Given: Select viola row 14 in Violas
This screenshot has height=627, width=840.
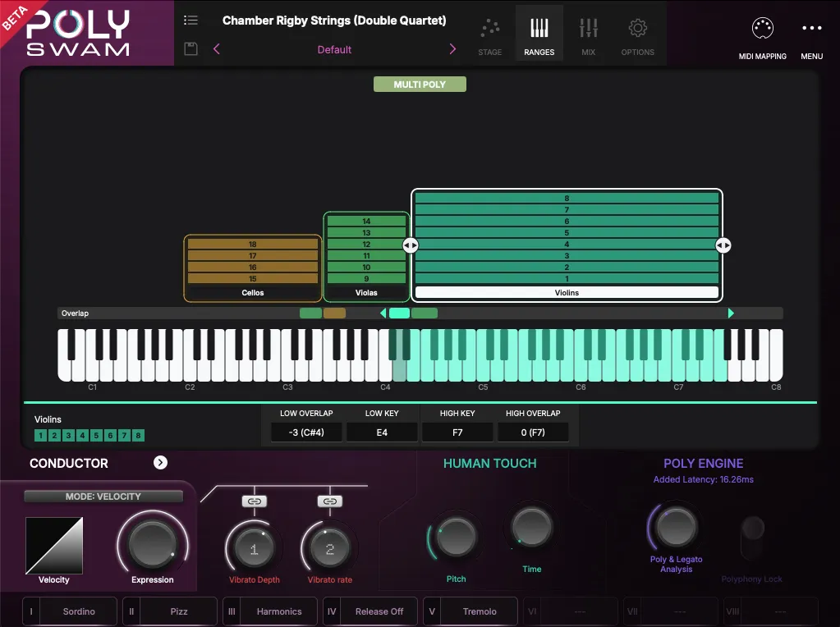Looking at the screenshot, I should click(366, 221).
